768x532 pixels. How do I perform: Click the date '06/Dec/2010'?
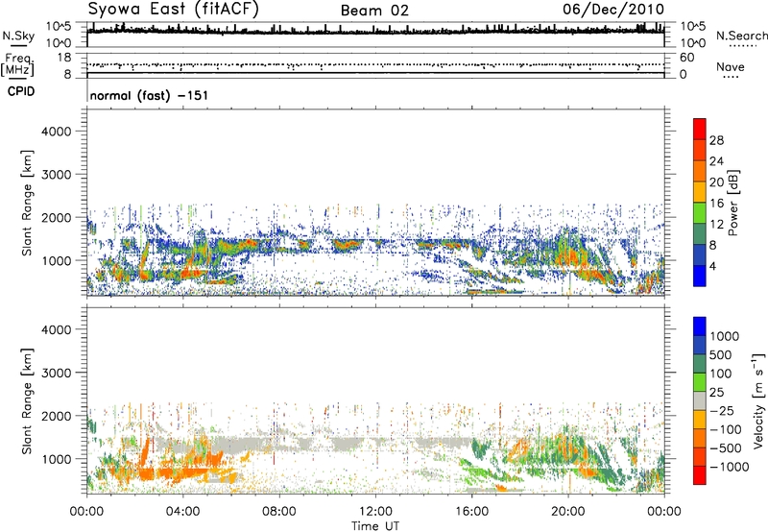pyautogui.click(x=613, y=9)
